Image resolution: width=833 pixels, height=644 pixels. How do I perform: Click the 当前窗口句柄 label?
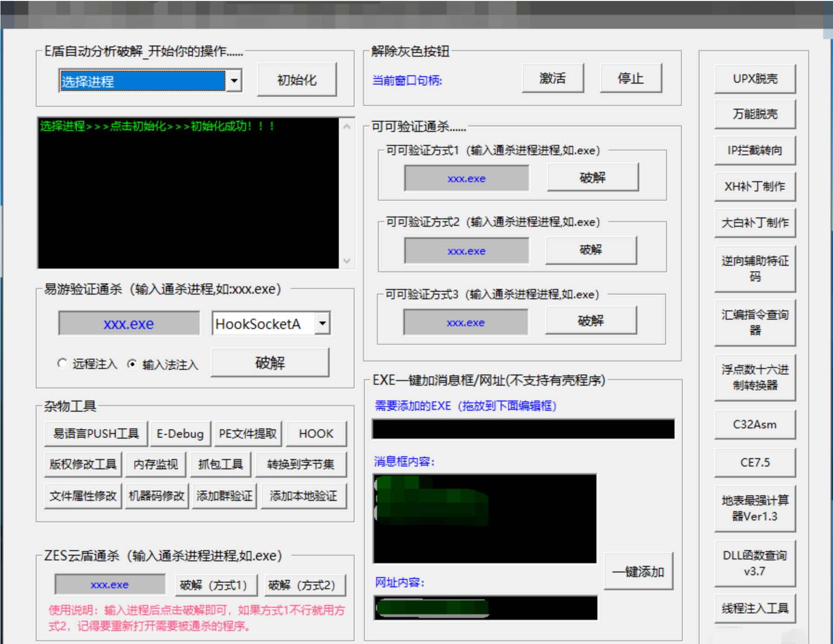coord(407,81)
